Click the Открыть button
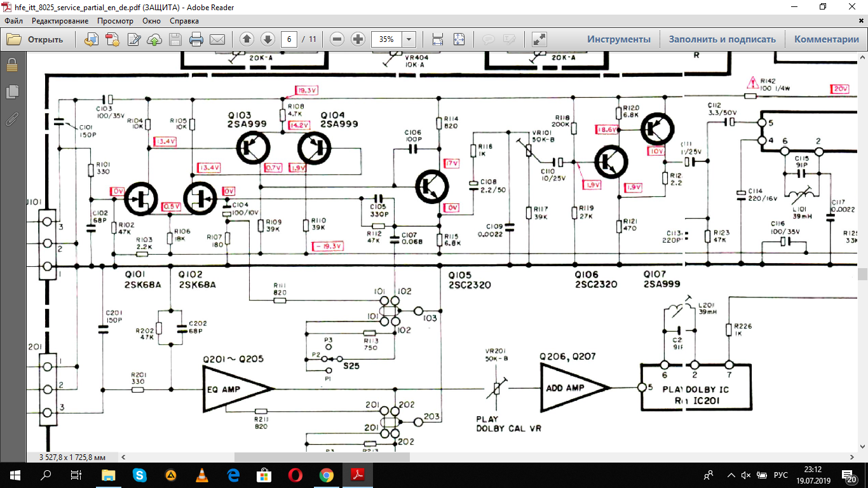 (36, 39)
